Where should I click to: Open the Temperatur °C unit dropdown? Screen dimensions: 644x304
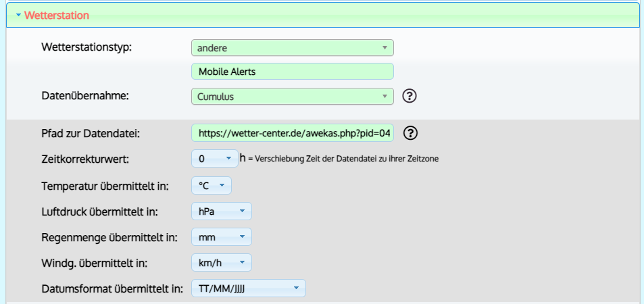tap(212, 186)
